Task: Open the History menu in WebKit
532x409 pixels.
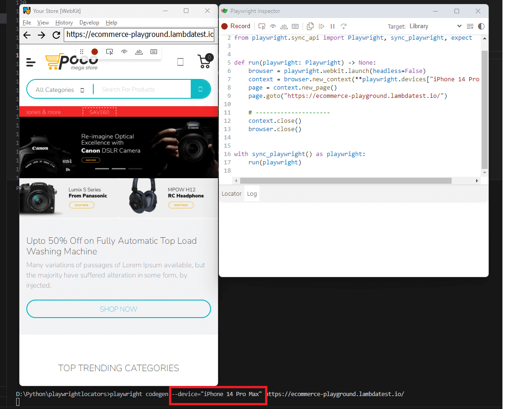Action: [x=64, y=22]
